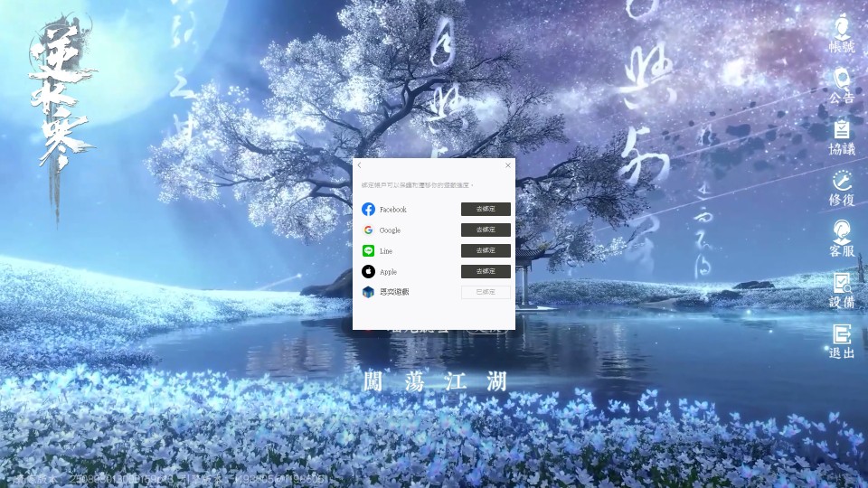Image resolution: width=868 pixels, height=488 pixels.
Task: Click the Google logo icon
Action: (368, 230)
